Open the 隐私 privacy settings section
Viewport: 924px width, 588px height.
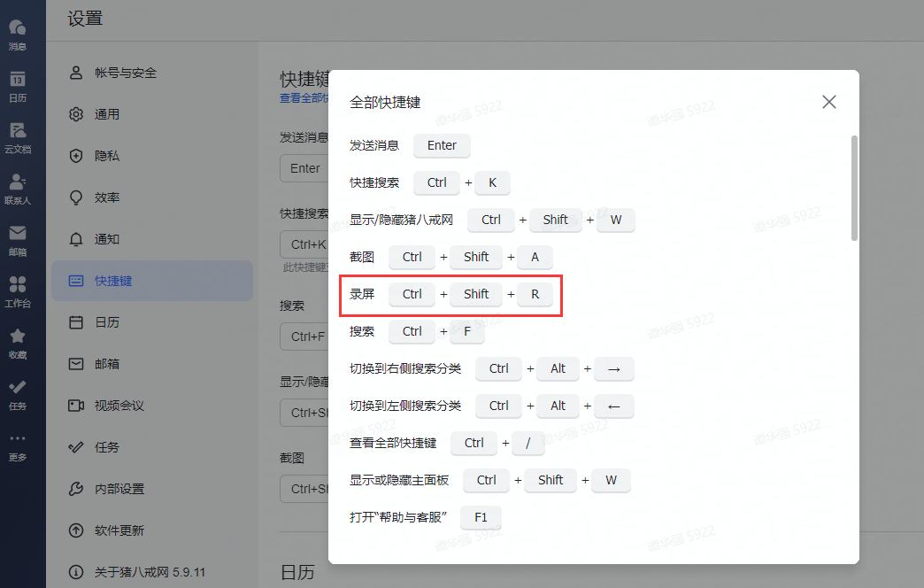[x=108, y=155]
